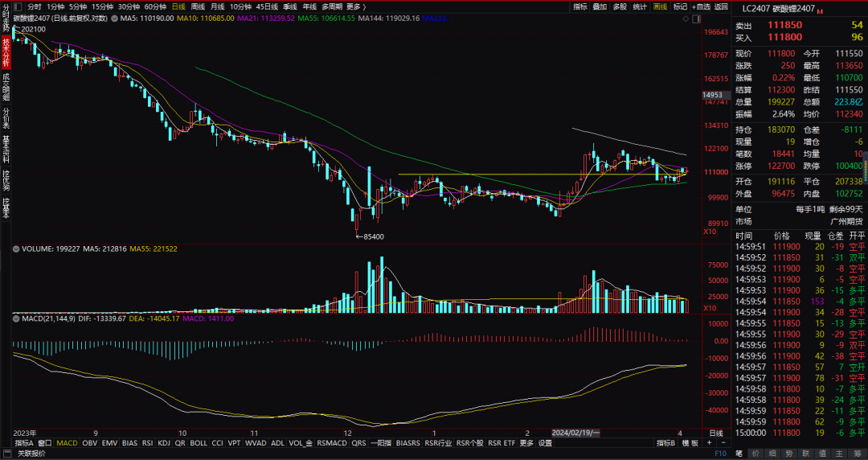Select the VOL_金 indicator
The height and width of the screenshot is (460, 868).
point(301,443)
